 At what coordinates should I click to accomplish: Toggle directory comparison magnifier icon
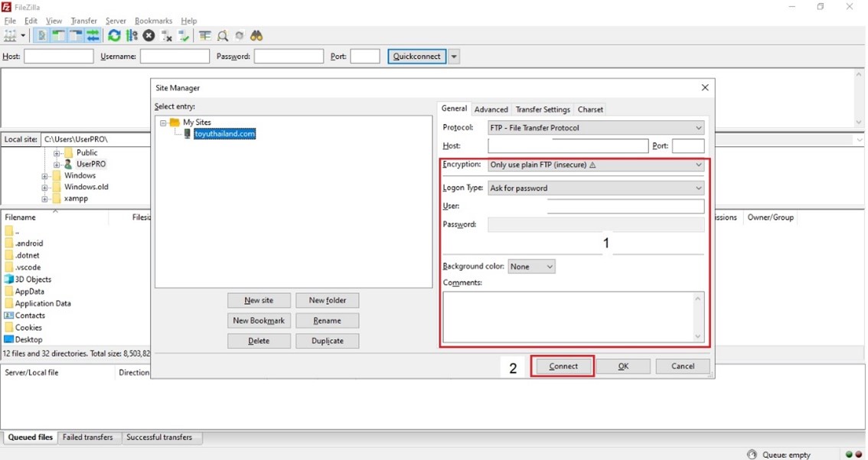click(x=223, y=36)
